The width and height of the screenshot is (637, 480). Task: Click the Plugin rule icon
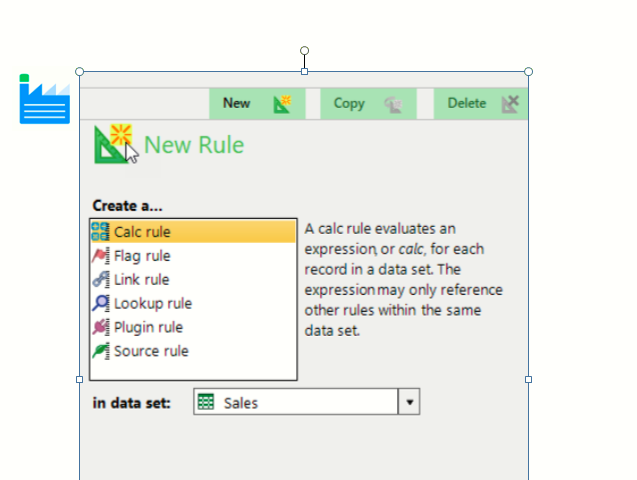tap(100, 327)
